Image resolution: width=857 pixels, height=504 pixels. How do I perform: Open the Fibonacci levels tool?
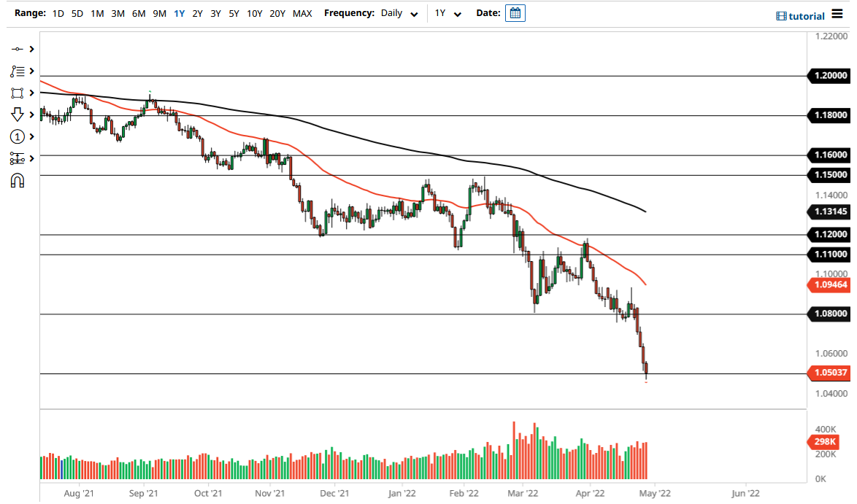(x=18, y=158)
